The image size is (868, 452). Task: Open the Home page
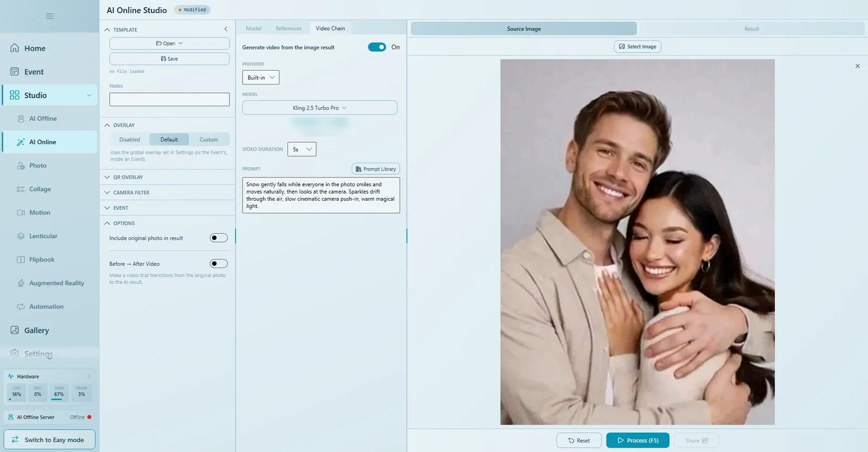tap(49, 48)
